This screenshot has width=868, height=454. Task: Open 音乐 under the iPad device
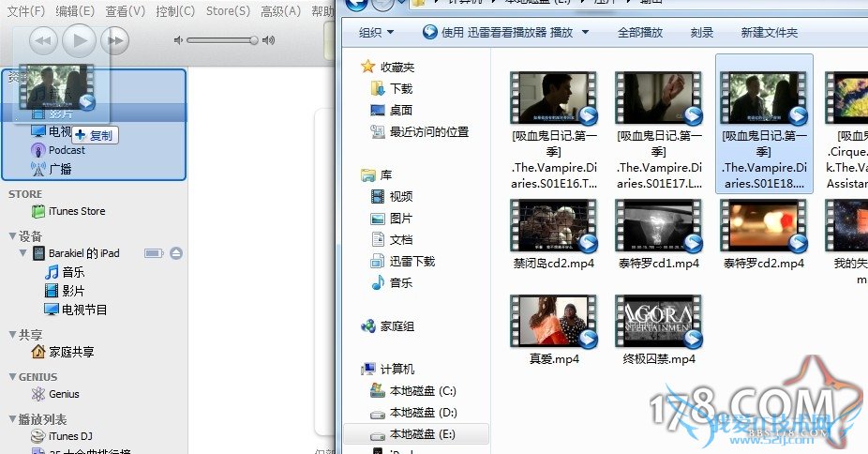(x=65, y=272)
